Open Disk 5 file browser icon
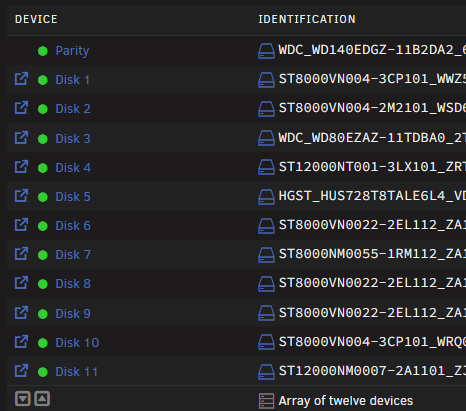The width and height of the screenshot is (466, 411). click(x=21, y=196)
